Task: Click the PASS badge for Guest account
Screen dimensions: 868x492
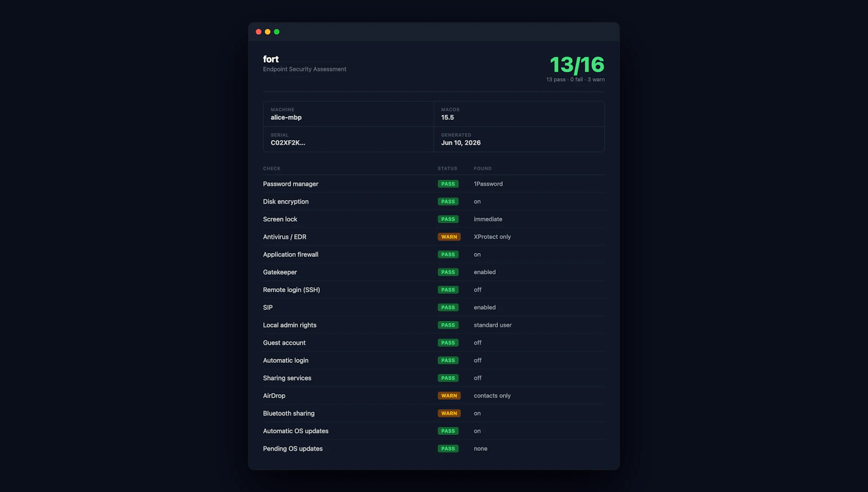Action: tap(448, 343)
